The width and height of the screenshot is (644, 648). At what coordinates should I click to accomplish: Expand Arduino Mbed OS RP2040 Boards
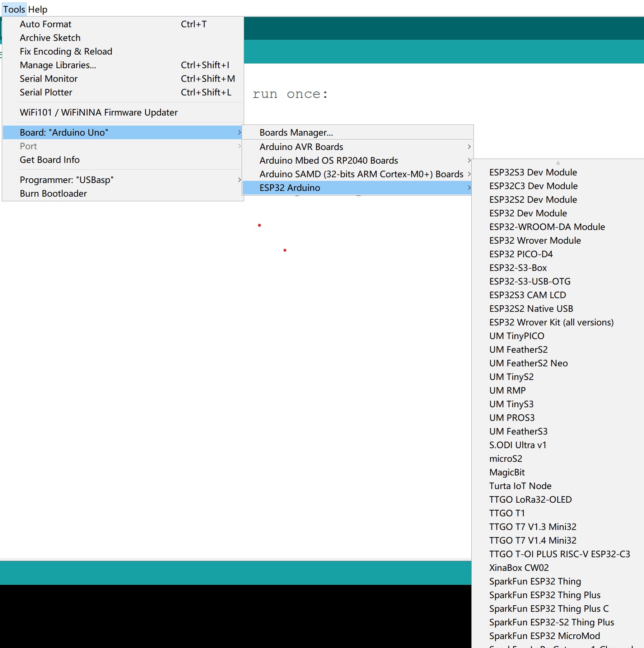click(358, 160)
